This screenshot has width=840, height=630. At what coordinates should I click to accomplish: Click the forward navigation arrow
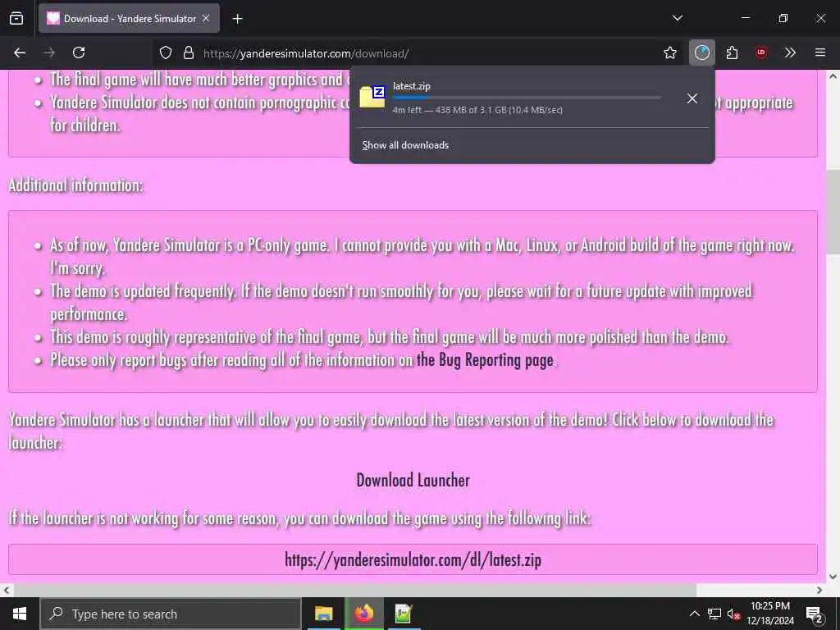49,52
